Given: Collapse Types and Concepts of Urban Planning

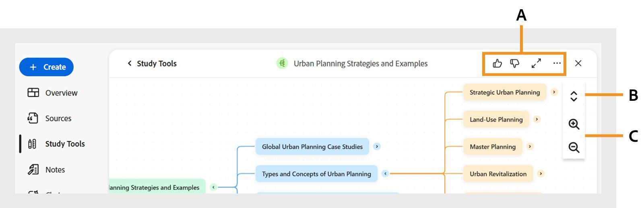Looking at the screenshot, I should coord(385,173).
